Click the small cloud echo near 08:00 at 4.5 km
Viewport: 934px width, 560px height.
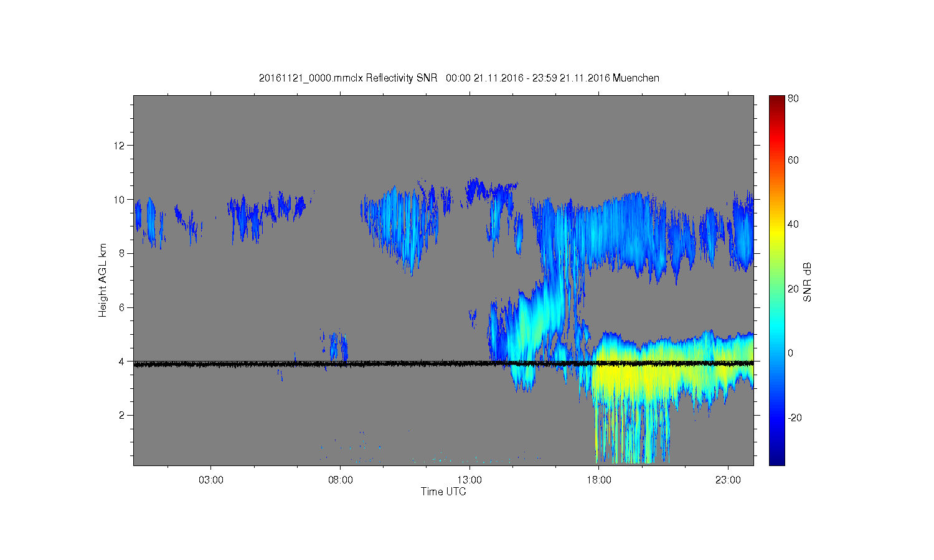[338, 346]
